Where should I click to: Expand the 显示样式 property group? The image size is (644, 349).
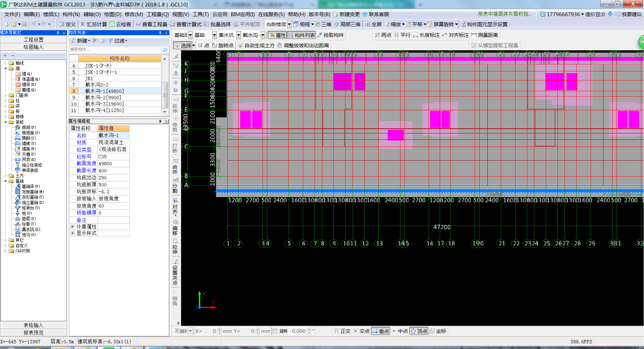[x=72, y=233]
